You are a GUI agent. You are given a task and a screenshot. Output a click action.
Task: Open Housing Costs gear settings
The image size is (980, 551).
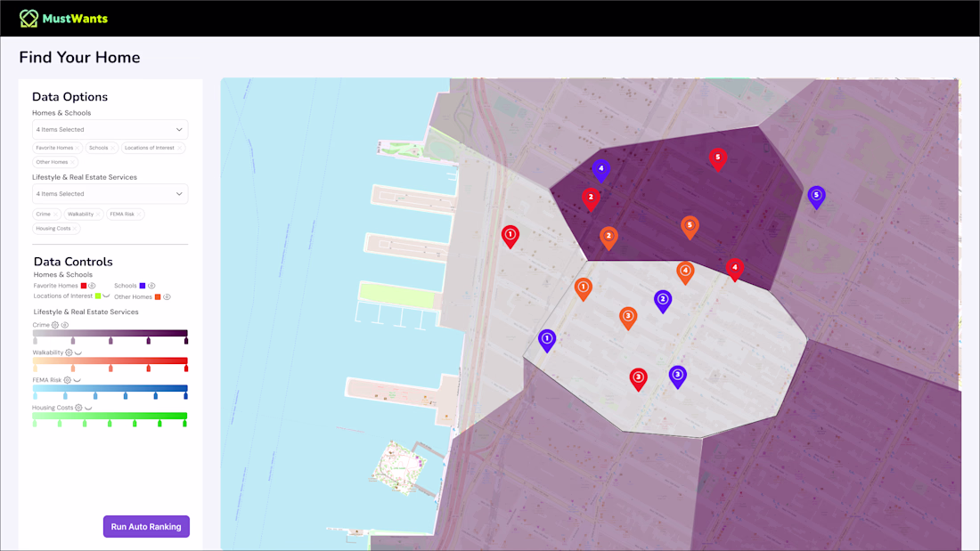coord(78,408)
